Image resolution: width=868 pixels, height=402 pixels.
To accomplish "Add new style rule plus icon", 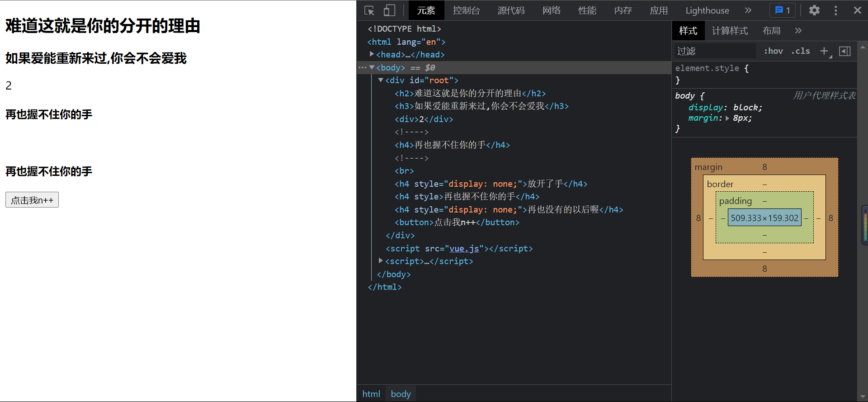I will coord(825,51).
